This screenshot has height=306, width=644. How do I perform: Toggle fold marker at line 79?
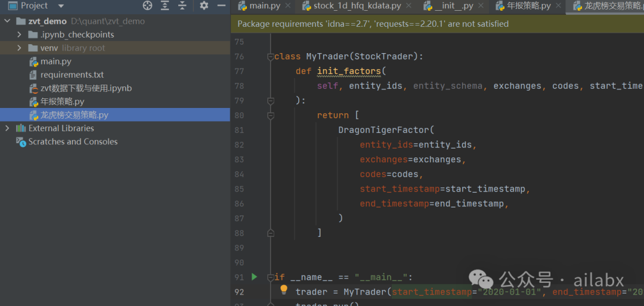(x=271, y=101)
